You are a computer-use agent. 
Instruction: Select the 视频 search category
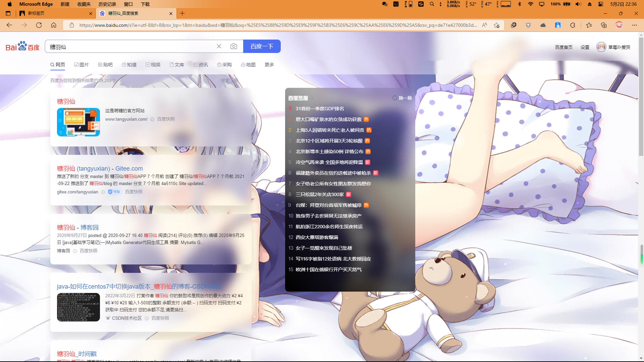point(153,65)
